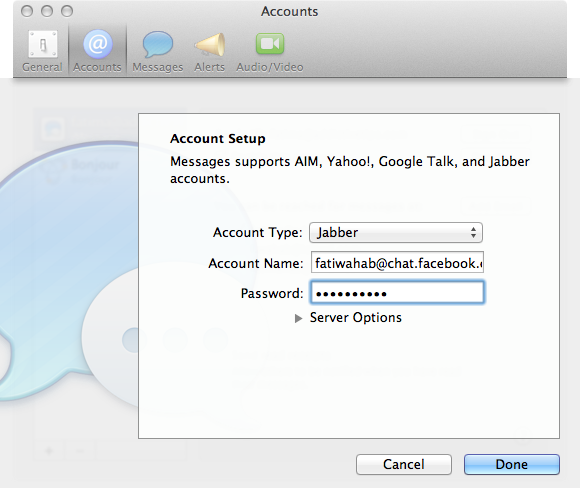Zoom the Accounts window
The image size is (580, 488).
pyautogui.click(x=67, y=11)
